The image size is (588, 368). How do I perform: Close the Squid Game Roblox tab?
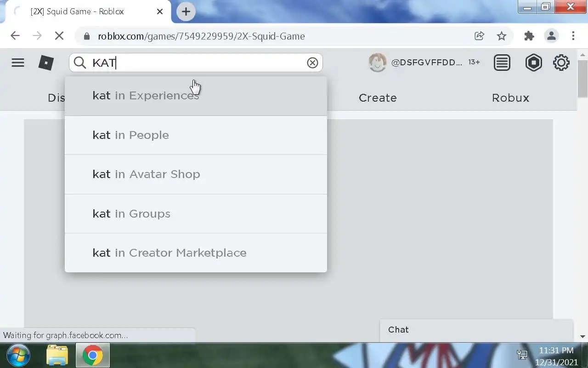pos(160,11)
